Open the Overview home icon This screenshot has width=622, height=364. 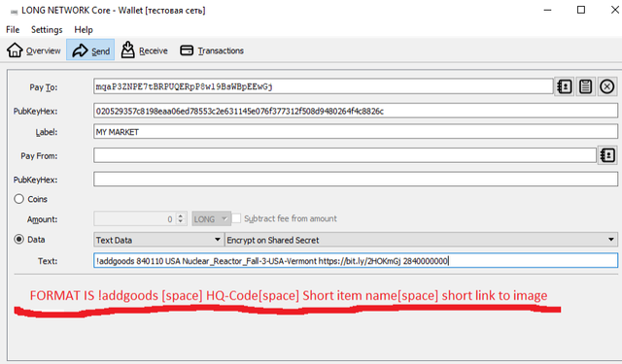point(15,50)
